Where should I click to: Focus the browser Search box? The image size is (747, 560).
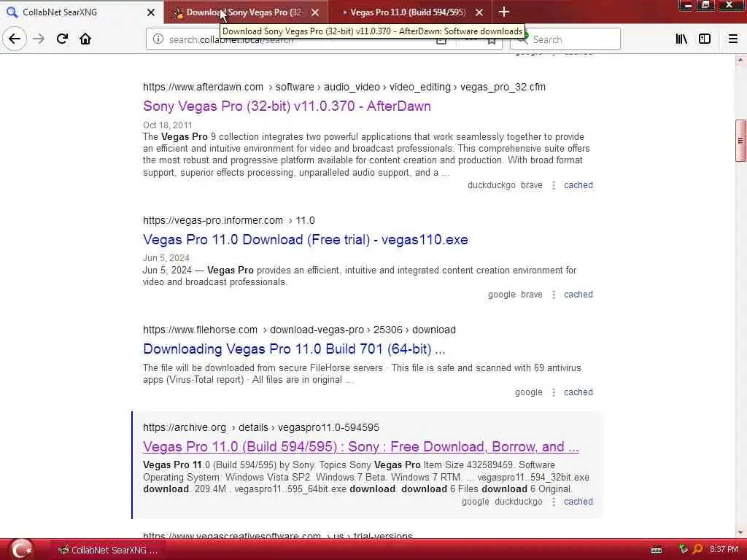click(565, 39)
